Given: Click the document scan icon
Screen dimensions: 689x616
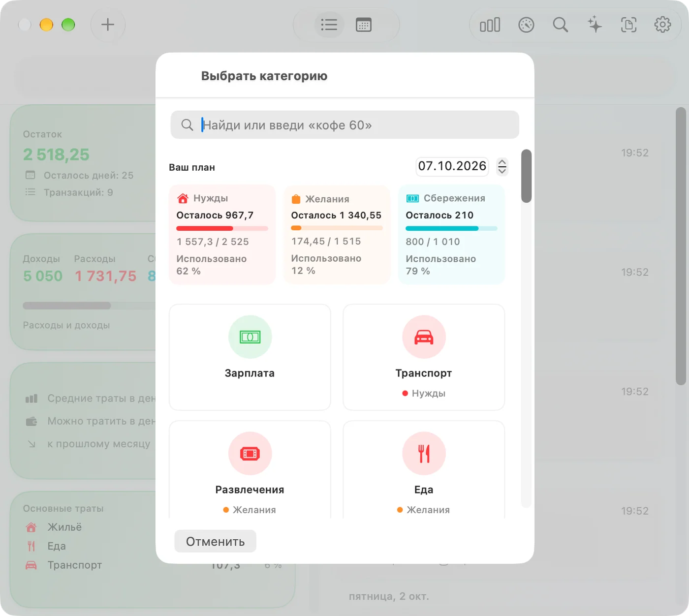Looking at the screenshot, I should tap(628, 25).
